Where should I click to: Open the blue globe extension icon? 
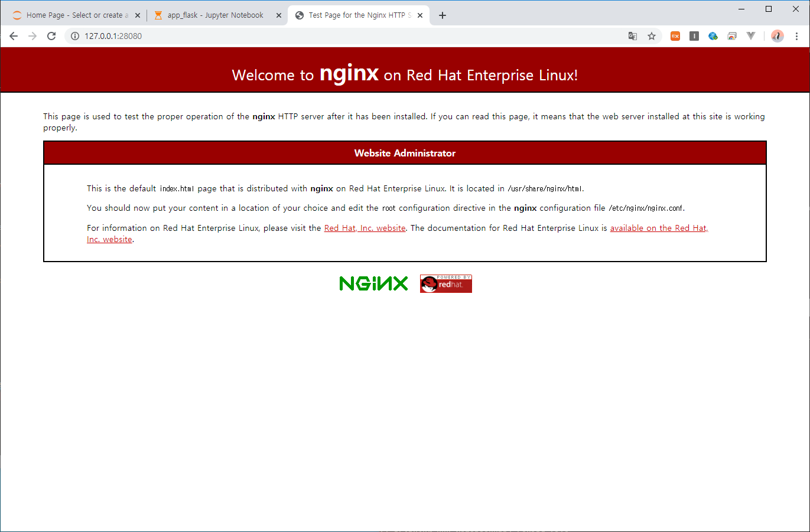pos(713,36)
